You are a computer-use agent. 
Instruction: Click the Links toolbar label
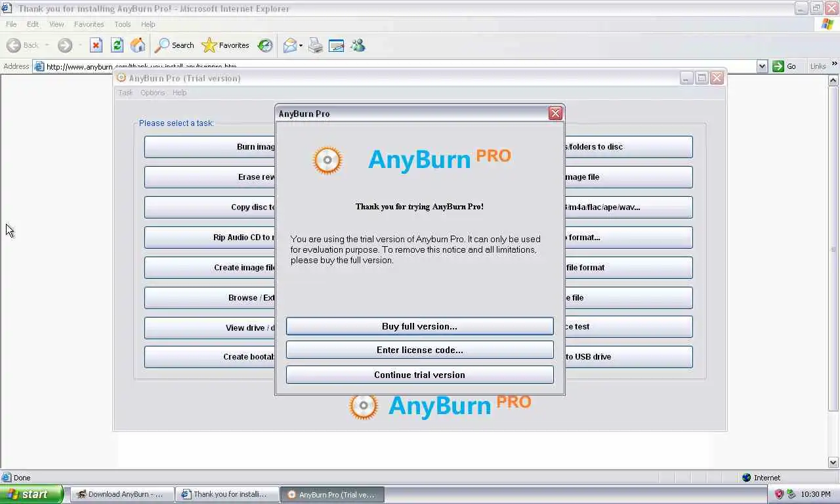coord(818,66)
